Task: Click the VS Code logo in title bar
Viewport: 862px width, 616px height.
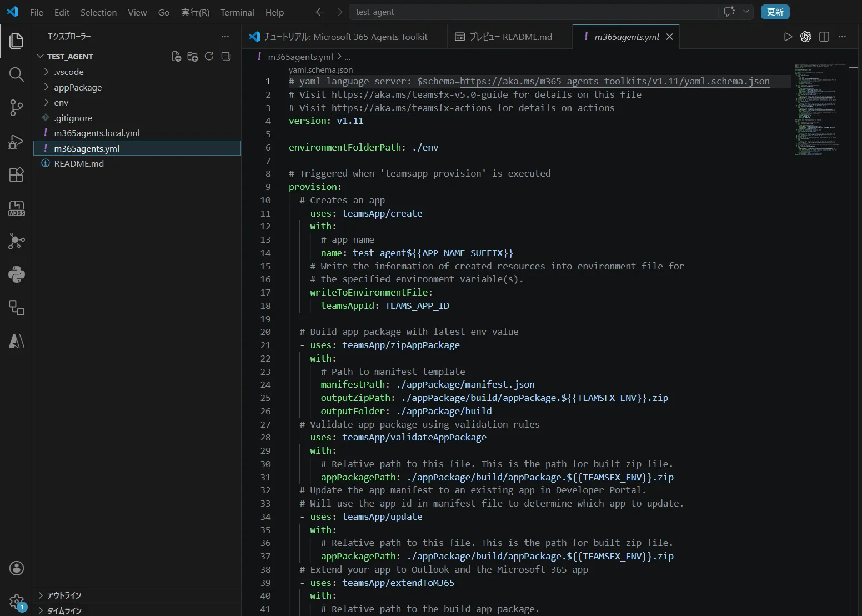Action: pyautogui.click(x=12, y=12)
